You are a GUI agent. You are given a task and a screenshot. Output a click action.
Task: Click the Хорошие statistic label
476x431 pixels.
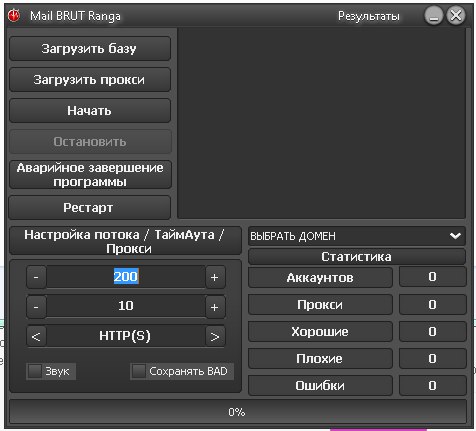pyautogui.click(x=320, y=331)
